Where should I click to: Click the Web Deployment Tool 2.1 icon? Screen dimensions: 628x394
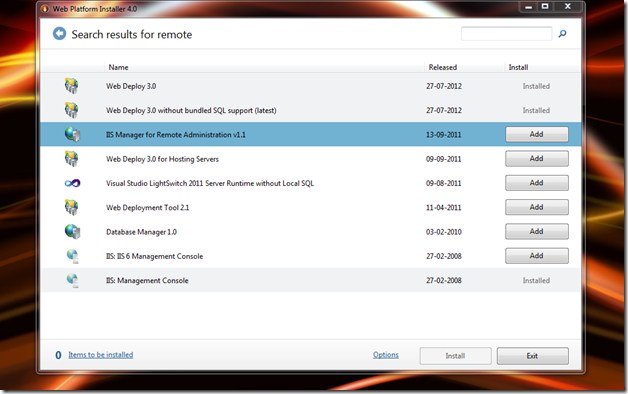72,207
